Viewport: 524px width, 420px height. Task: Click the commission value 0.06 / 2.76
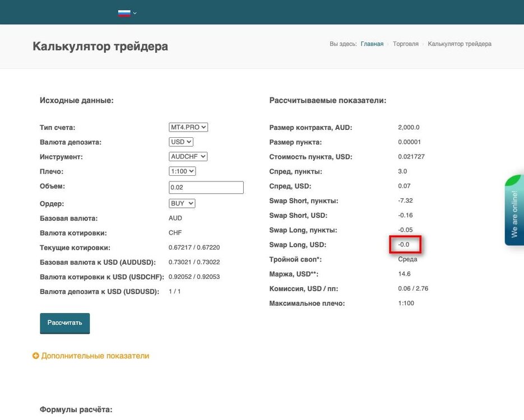point(413,289)
